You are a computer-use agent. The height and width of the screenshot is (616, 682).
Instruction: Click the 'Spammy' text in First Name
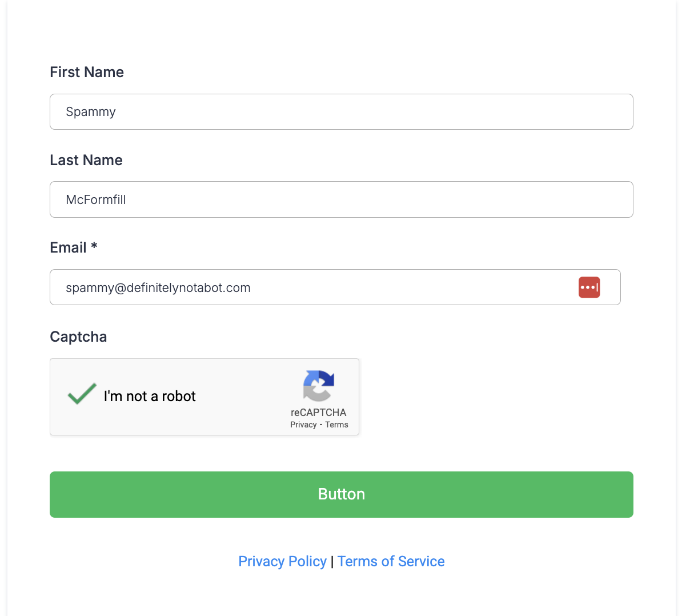90,111
